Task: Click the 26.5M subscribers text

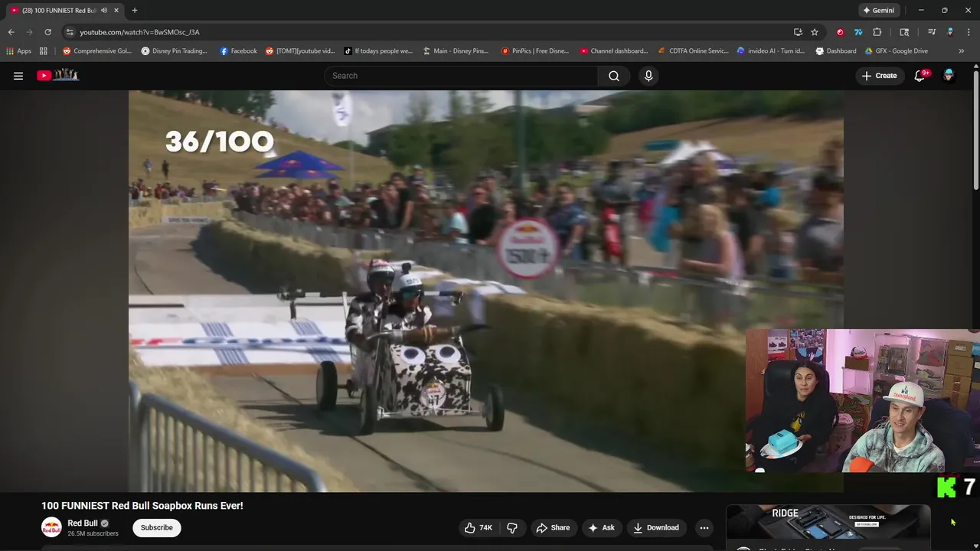Action: click(93, 533)
